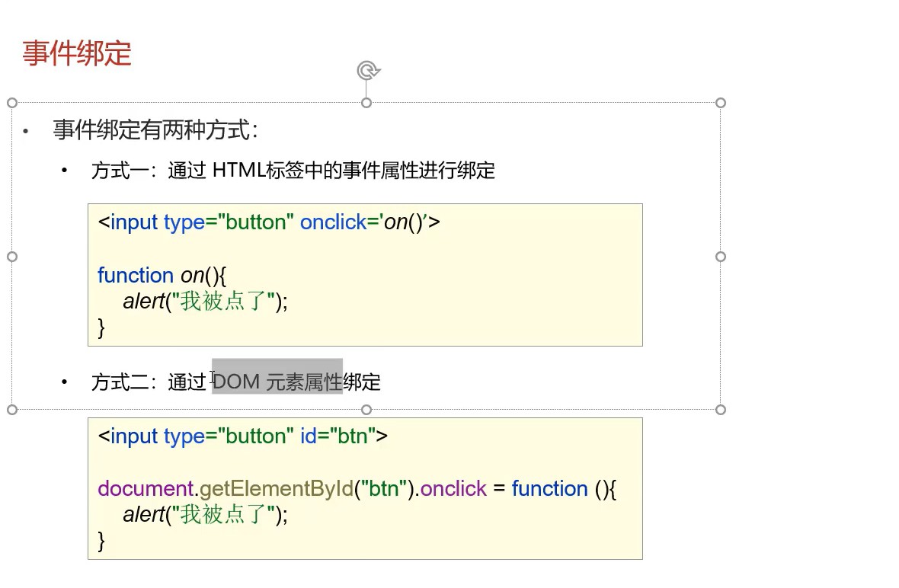Click the bottom-right corner resize handle
This screenshot has height=588, width=899.
(x=721, y=410)
